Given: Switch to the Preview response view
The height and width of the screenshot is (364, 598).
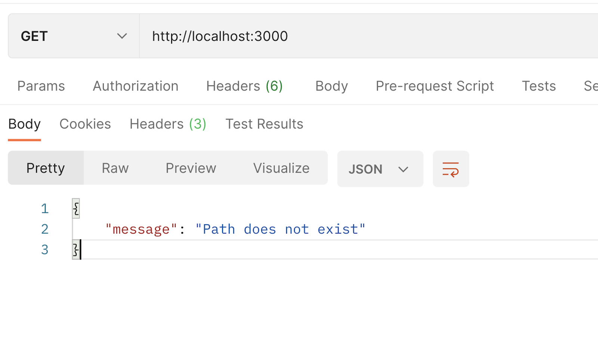Looking at the screenshot, I should (191, 168).
